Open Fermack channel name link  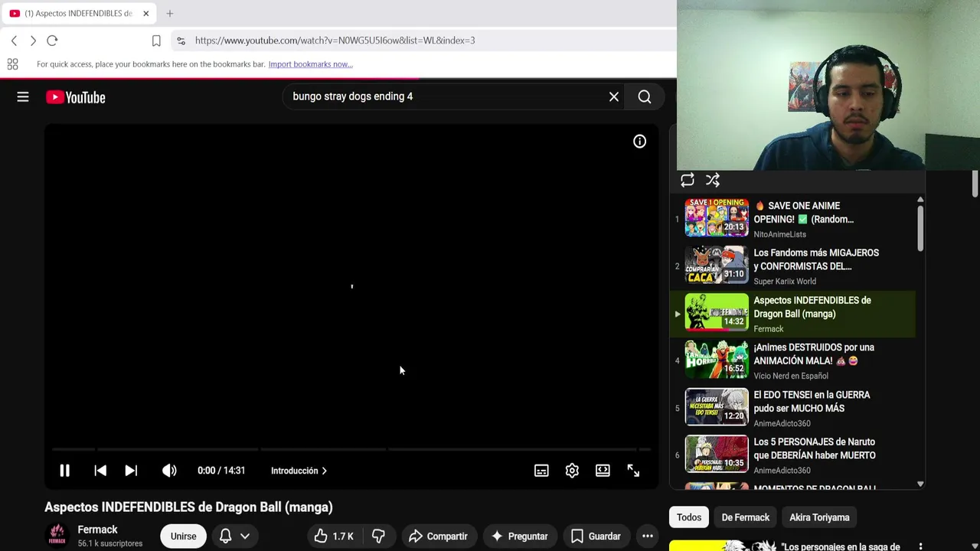point(97,530)
